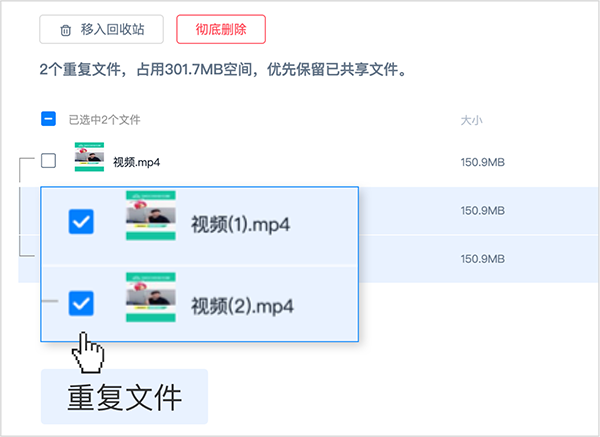Click the 已选中2个文件 header text
This screenshot has width=600, height=437.
pos(105,120)
